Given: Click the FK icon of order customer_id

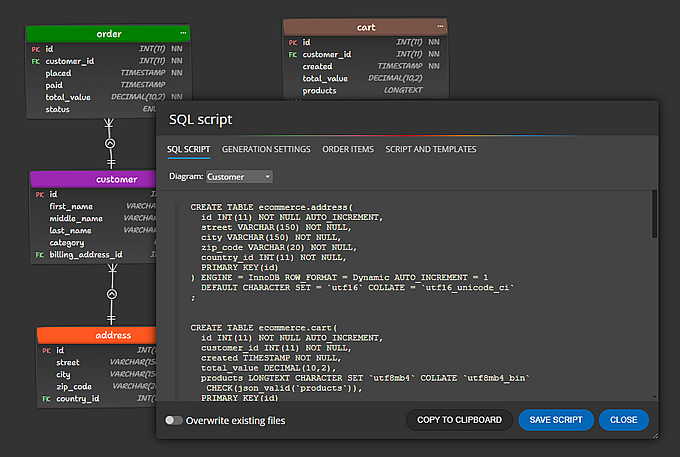Looking at the screenshot, I should 36,62.
